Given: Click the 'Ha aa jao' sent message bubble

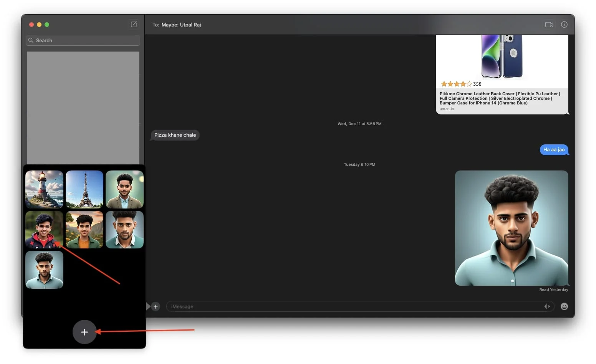Looking at the screenshot, I should 554,150.
